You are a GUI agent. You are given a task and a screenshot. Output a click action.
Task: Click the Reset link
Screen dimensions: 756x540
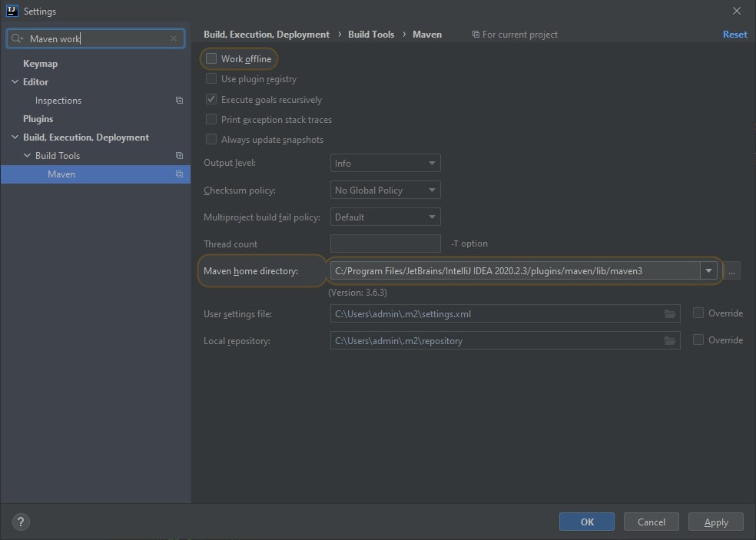[734, 35]
